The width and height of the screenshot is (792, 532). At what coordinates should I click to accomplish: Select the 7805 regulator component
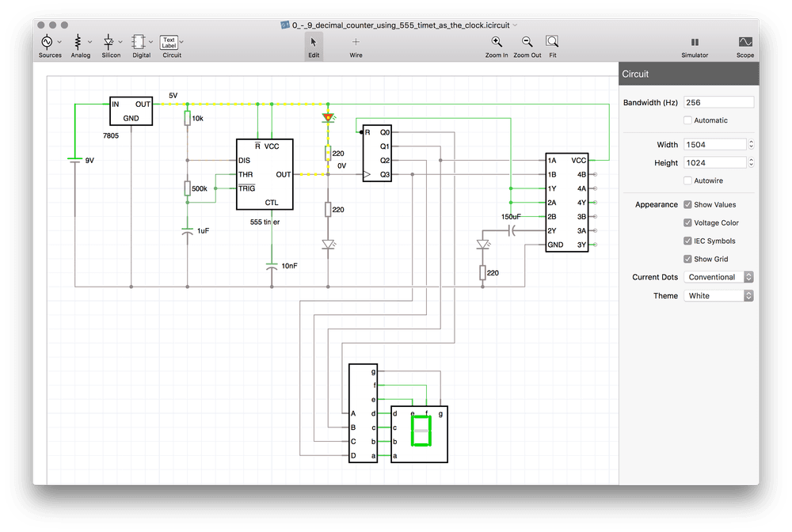131,111
